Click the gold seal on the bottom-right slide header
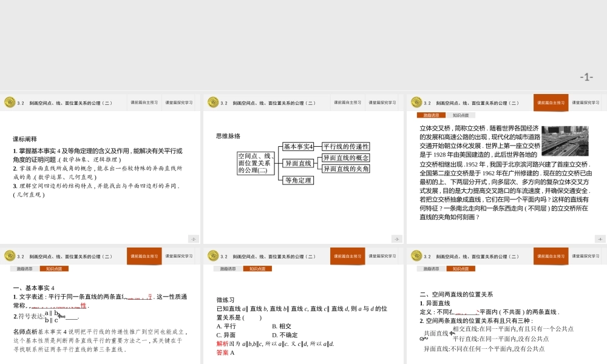Viewport: 607px width, 364px height. tap(415, 256)
